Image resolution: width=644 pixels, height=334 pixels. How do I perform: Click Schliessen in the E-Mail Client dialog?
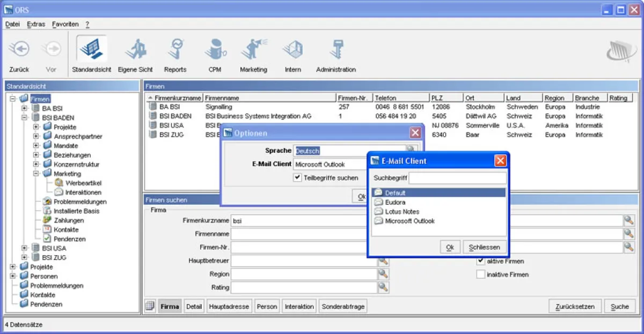click(x=484, y=247)
